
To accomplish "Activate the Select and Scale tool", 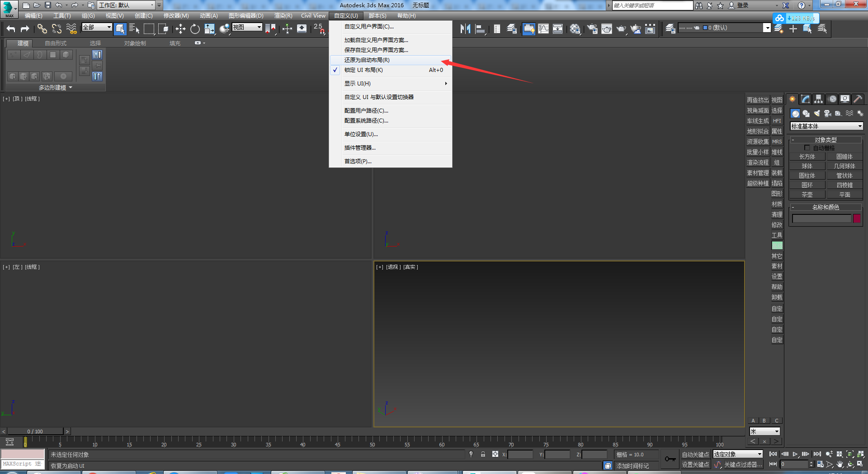I will click(x=209, y=29).
